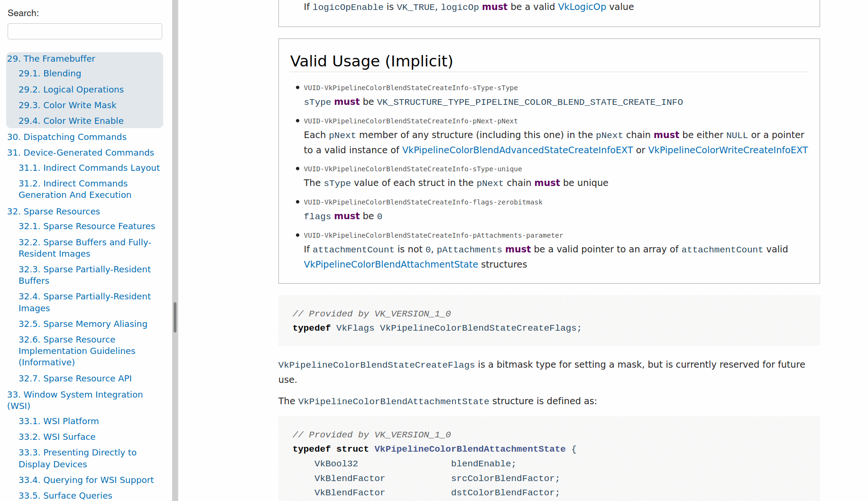Open '32.7. Sparse Resource API'
The width and height of the screenshot is (868, 501).
pos(75,378)
